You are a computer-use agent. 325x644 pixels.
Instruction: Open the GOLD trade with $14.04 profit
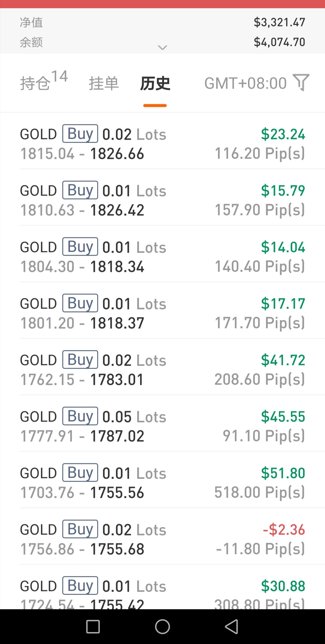(x=162, y=257)
